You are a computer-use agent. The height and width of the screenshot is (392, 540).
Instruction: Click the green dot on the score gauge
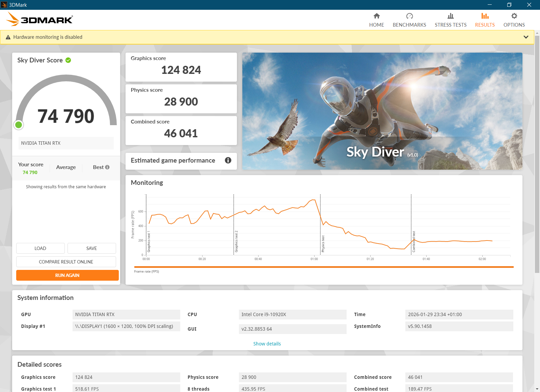point(19,125)
